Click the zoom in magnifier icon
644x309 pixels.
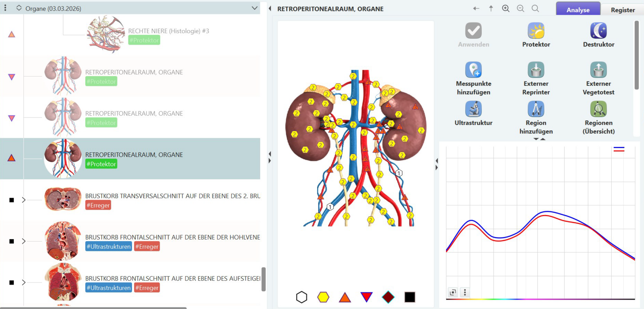point(506,9)
